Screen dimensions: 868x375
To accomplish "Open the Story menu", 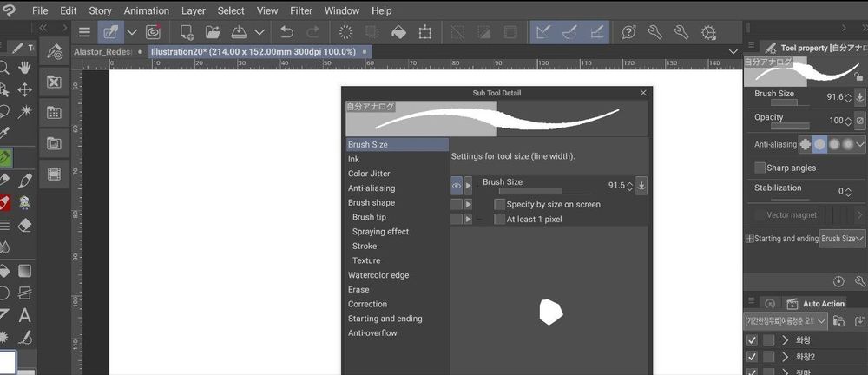I will 100,10.
